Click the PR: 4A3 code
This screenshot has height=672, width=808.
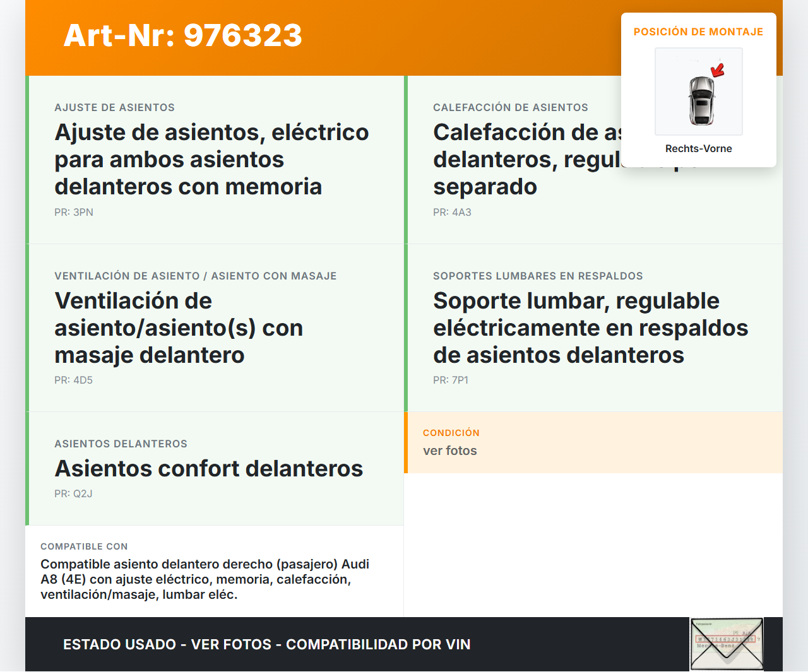[452, 213]
